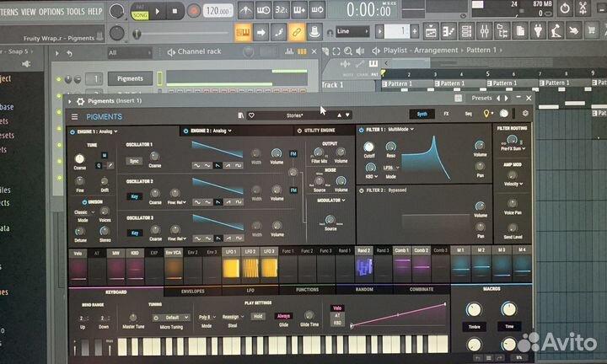Toggle the link chain icon in the toolbar

(x=296, y=33)
